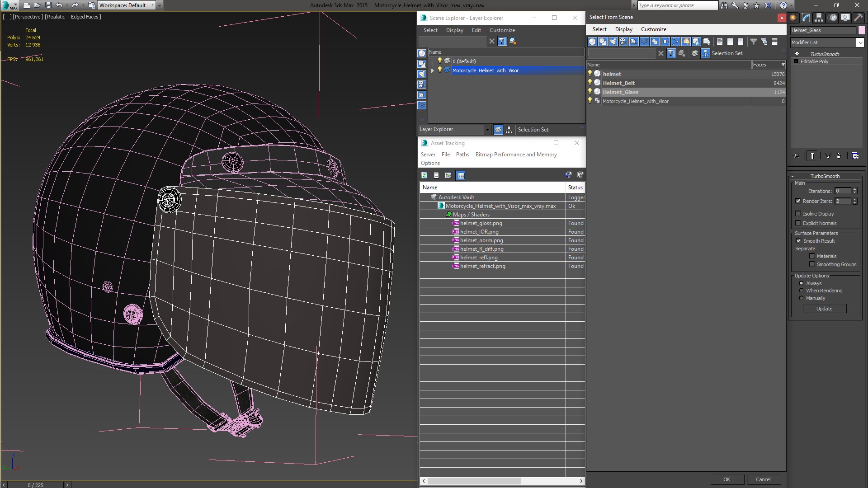Select the Helmet_Belt object in the list
Image resolution: width=868 pixels, height=488 pixels.
(618, 83)
